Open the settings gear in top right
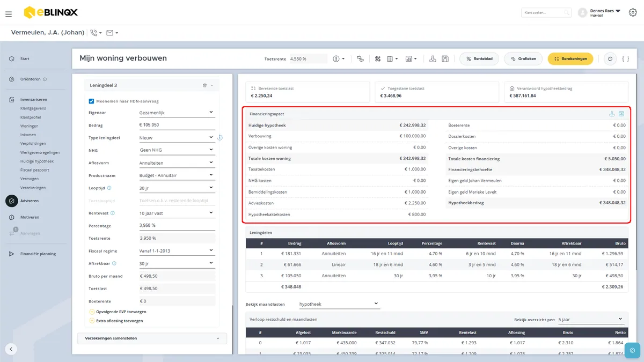The height and width of the screenshot is (362, 644). [x=632, y=12]
